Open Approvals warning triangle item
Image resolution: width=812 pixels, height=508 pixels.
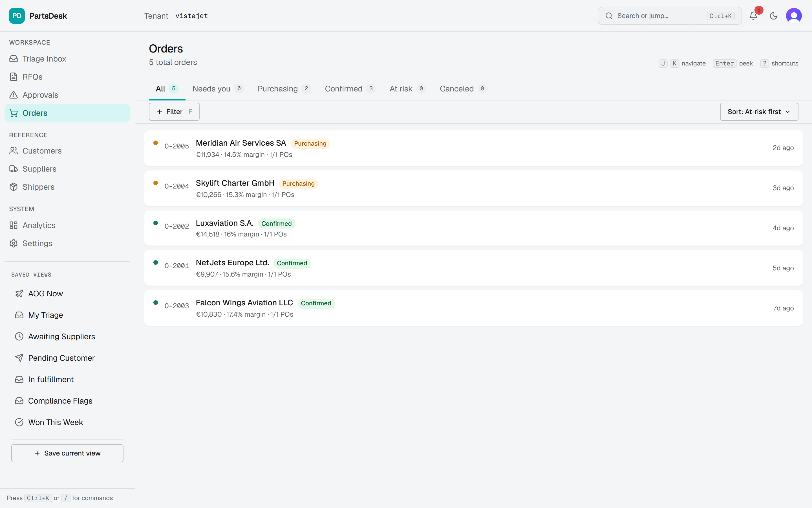(67, 95)
